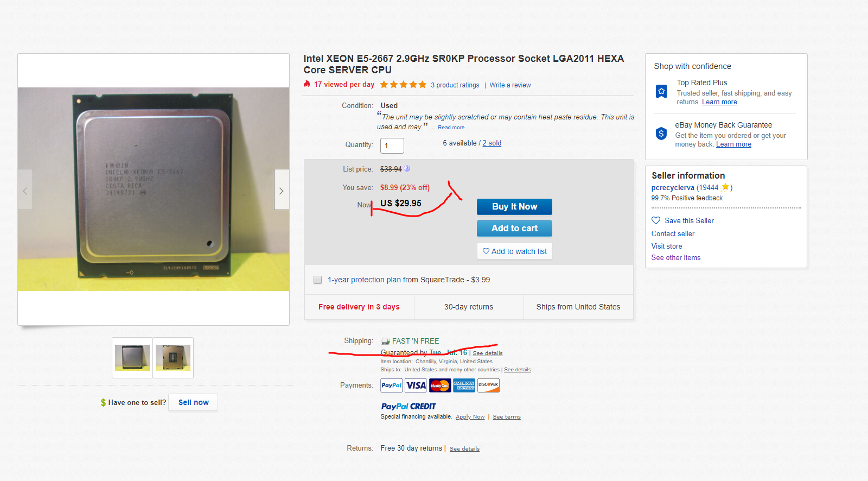Click the Sell now button
The height and width of the screenshot is (481, 868).
pos(193,402)
